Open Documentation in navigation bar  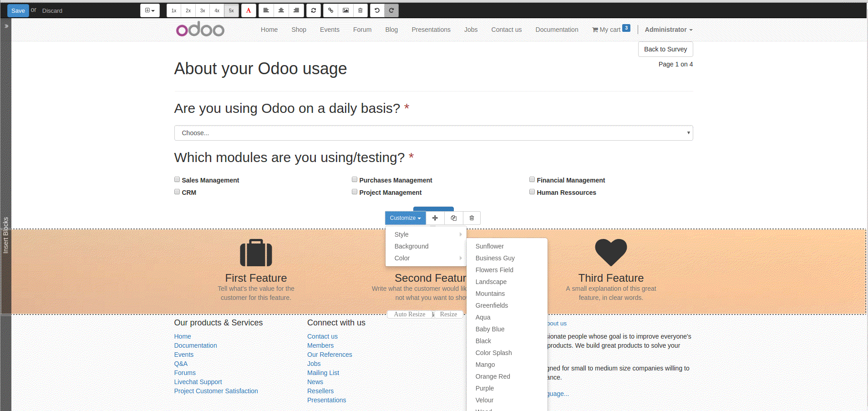coord(557,30)
